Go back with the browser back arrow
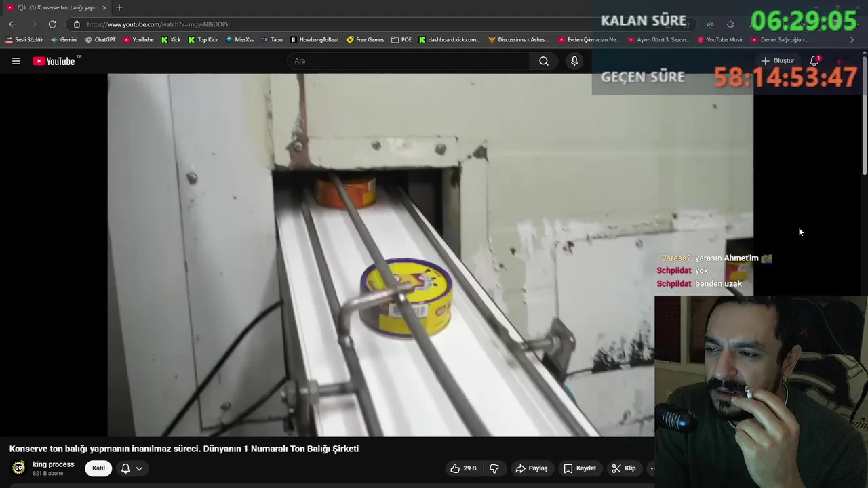868x488 pixels. click(x=12, y=24)
